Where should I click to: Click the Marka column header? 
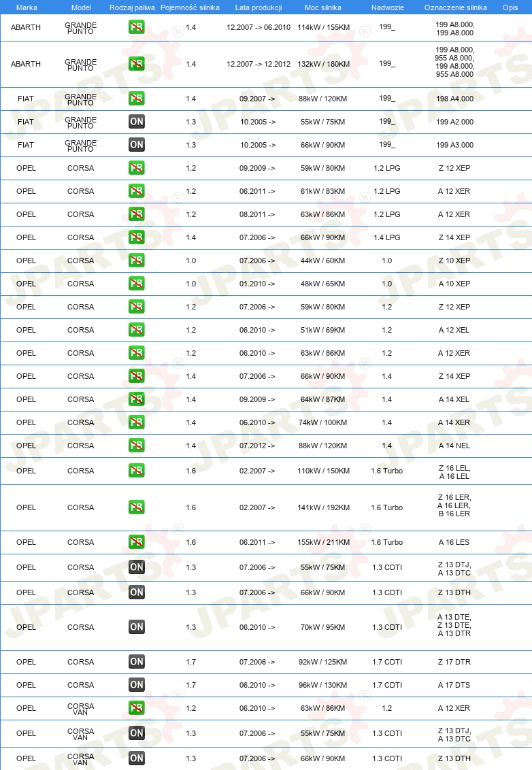pos(27,7)
